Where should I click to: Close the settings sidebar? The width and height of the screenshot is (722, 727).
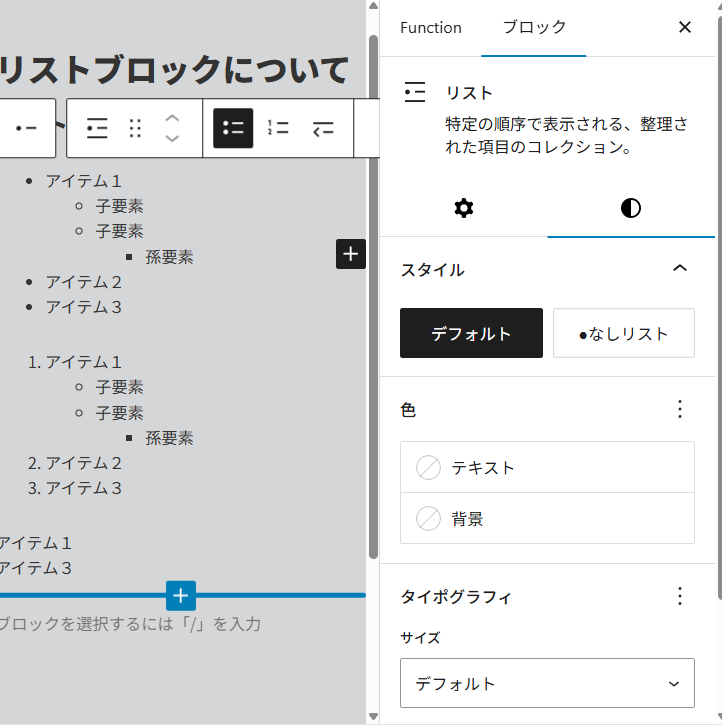click(x=685, y=28)
